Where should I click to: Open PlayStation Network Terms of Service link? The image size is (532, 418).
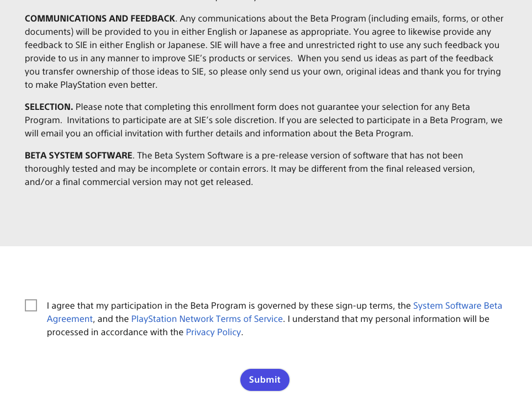pyautogui.click(x=207, y=319)
